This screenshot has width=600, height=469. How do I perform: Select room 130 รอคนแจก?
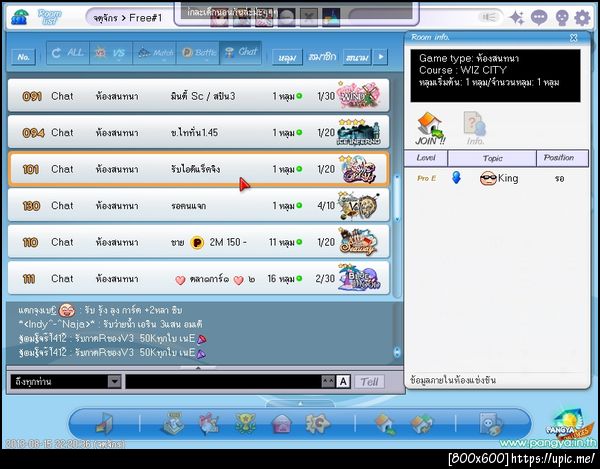pos(198,205)
